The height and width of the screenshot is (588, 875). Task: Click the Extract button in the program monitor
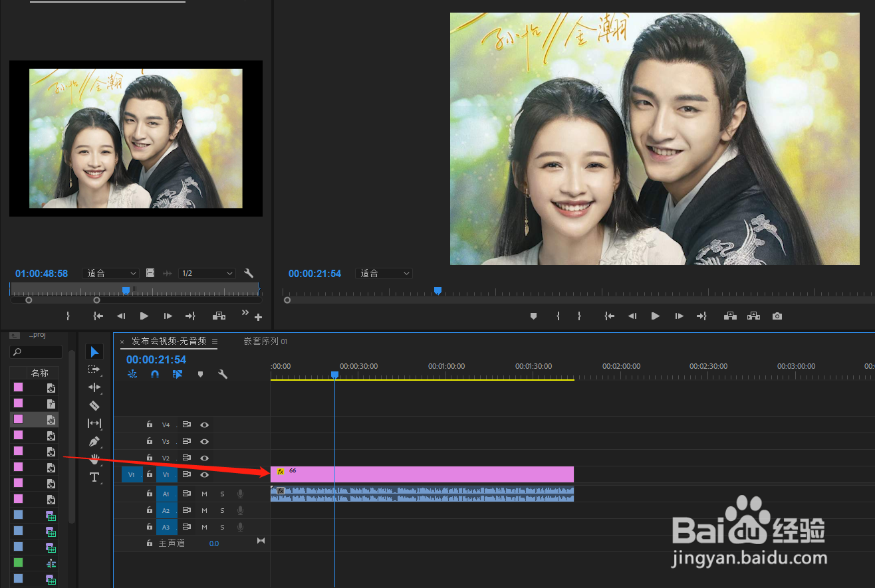(x=753, y=316)
